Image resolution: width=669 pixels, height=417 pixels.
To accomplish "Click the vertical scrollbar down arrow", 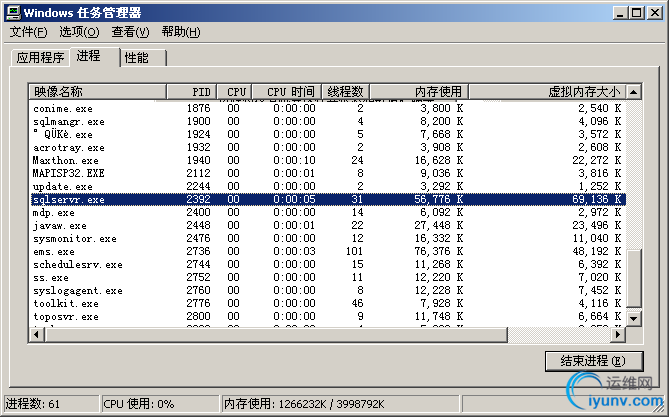I will (x=634, y=318).
